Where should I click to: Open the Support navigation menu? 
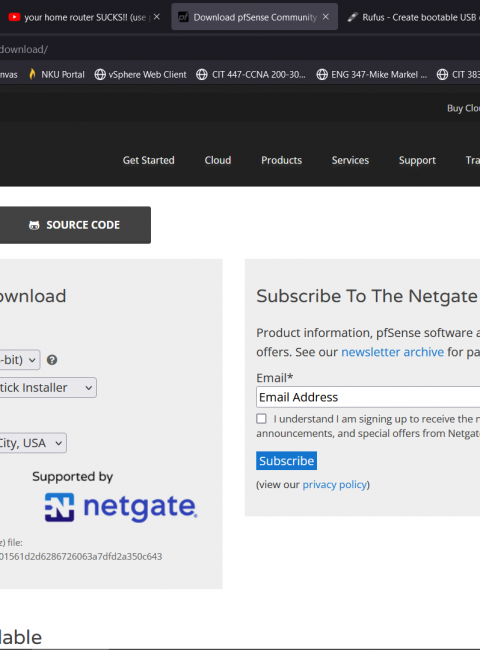[417, 160]
